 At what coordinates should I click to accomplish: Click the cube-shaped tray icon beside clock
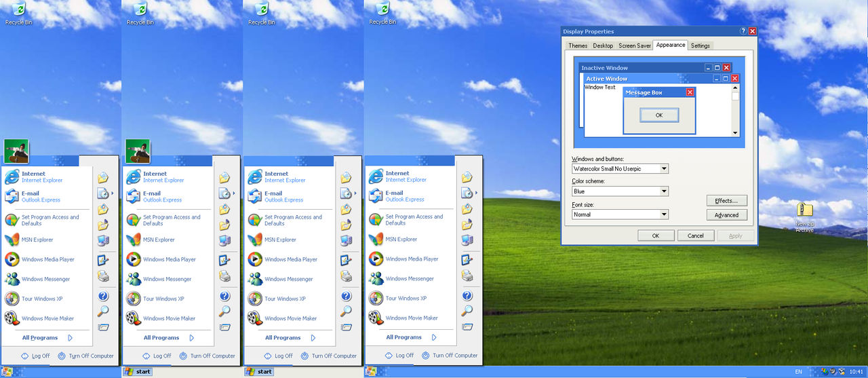(x=842, y=372)
